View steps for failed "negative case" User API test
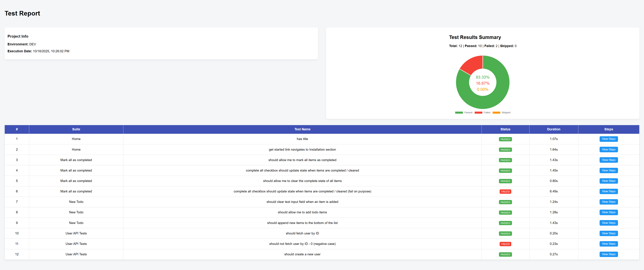The width and height of the screenshot is (644, 270). 609,244
